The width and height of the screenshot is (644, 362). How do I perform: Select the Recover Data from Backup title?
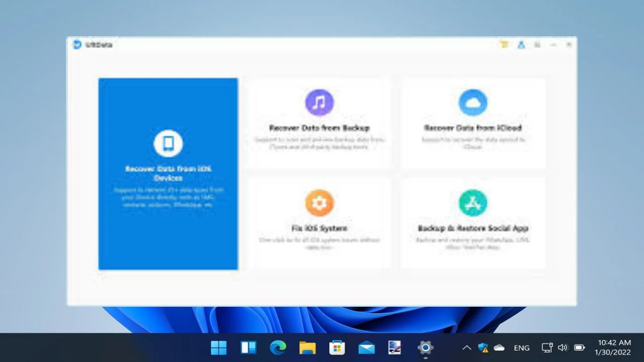[x=319, y=128]
